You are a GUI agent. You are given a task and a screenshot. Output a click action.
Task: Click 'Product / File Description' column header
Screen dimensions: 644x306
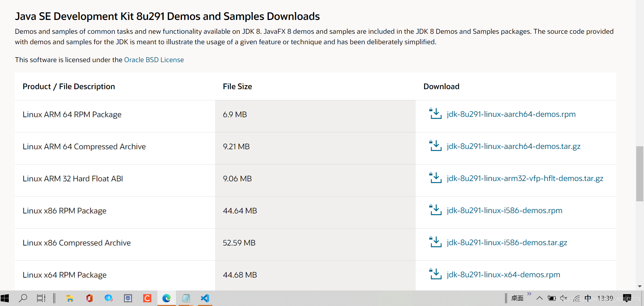coord(69,86)
